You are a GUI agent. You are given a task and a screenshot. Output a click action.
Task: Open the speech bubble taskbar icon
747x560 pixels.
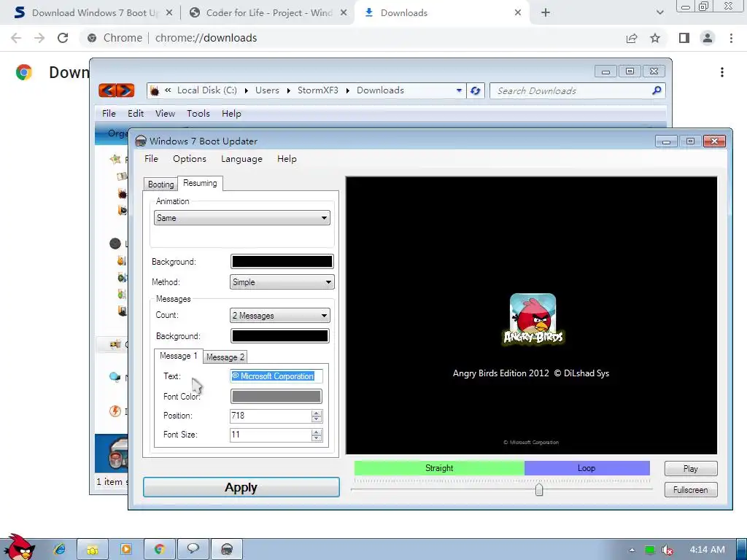[x=193, y=550]
